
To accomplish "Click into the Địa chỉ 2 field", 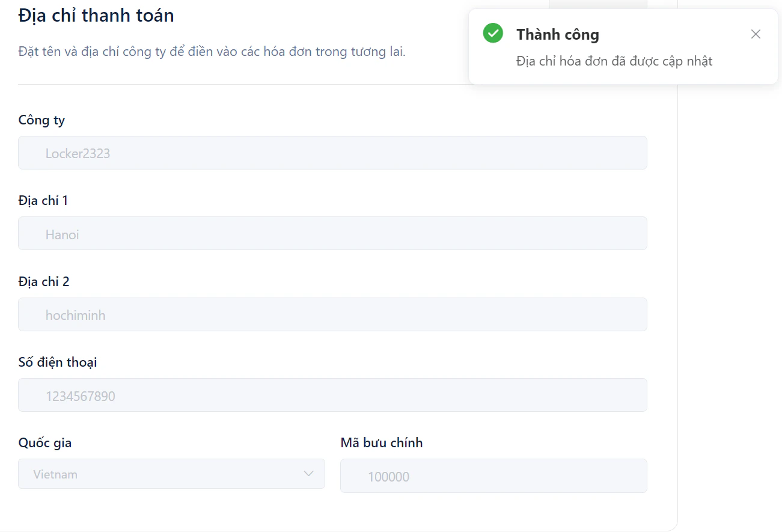I will point(332,314).
